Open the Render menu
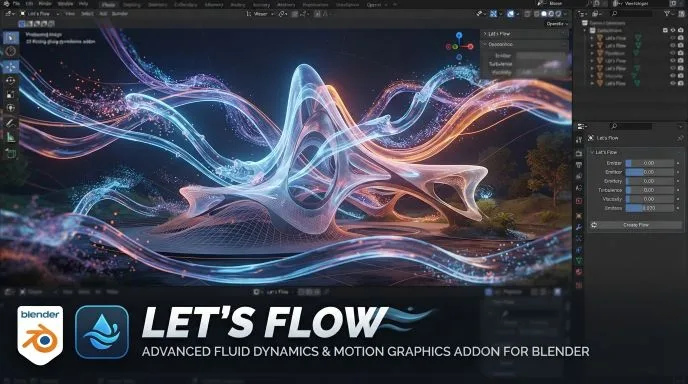 point(45,4)
